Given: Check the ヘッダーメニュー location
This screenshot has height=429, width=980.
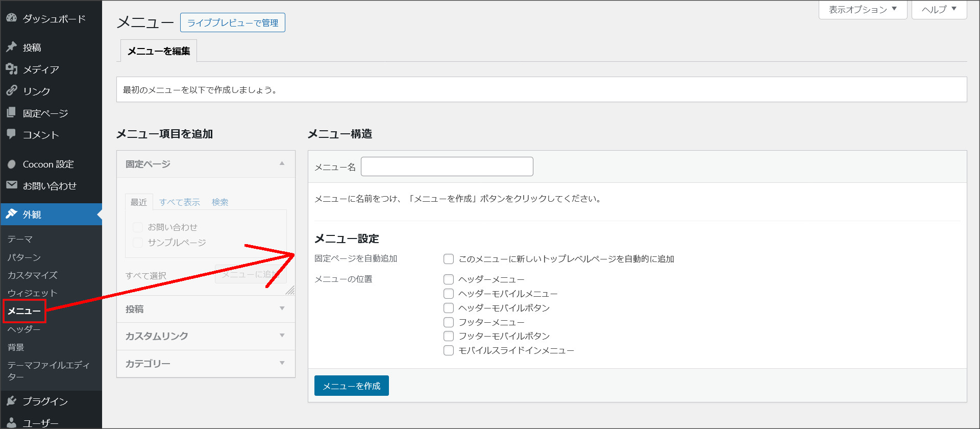Looking at the screenshot, I should (x=449, y=279).
